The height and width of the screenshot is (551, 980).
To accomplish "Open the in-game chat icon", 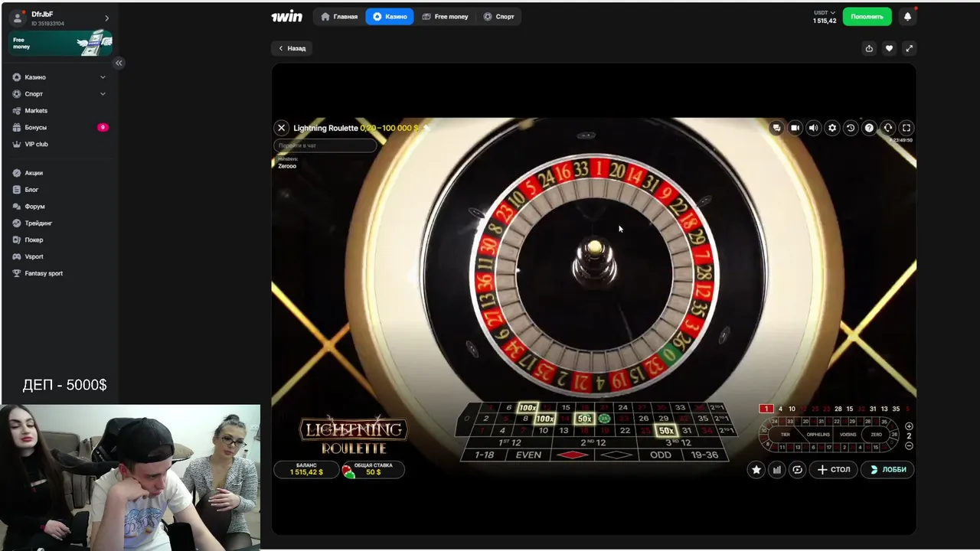I will coord(776,128).
